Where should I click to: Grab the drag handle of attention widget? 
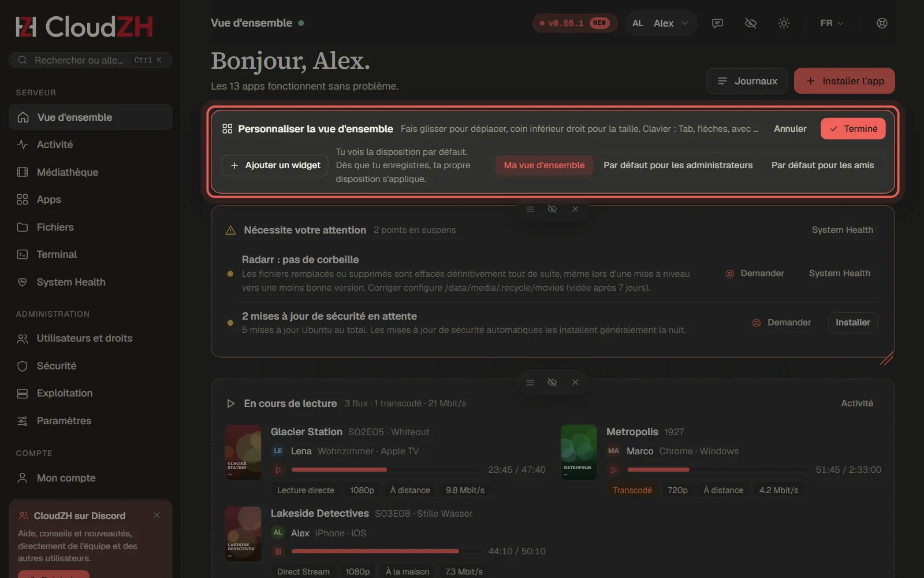530,209
